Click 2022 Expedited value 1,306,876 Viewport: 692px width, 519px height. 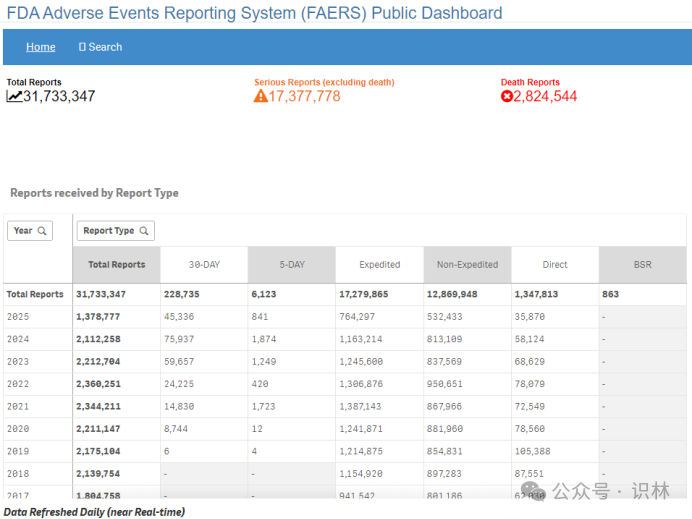361,384
